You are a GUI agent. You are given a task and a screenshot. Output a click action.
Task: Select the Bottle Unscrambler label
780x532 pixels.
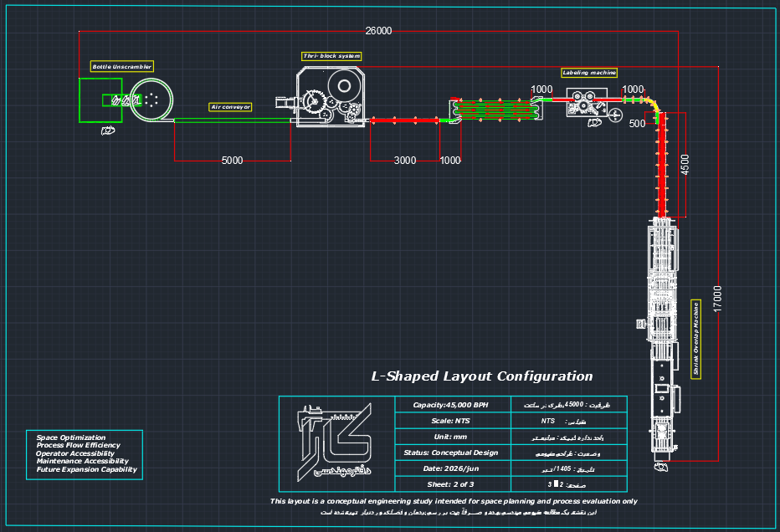pyautogui.click(x=122, y=67)
